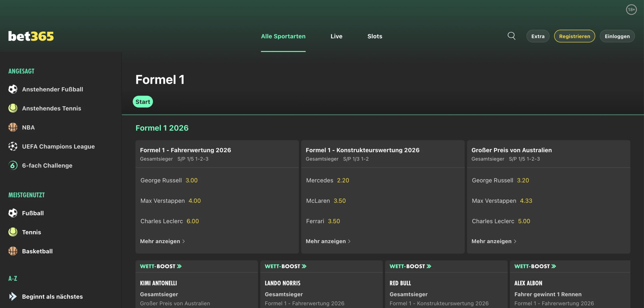Open the Slots tab
Viewport: 644px width, 308px height.
click(375, 36)
